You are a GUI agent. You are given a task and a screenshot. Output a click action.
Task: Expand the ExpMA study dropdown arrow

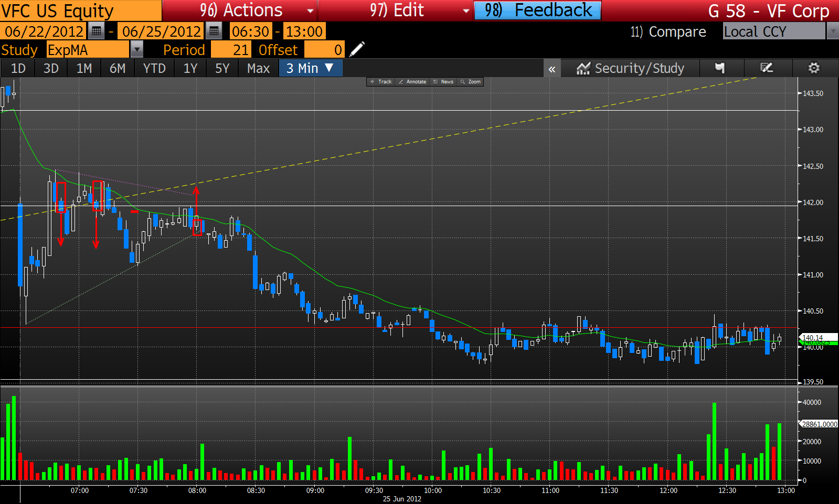coord(136,50)
